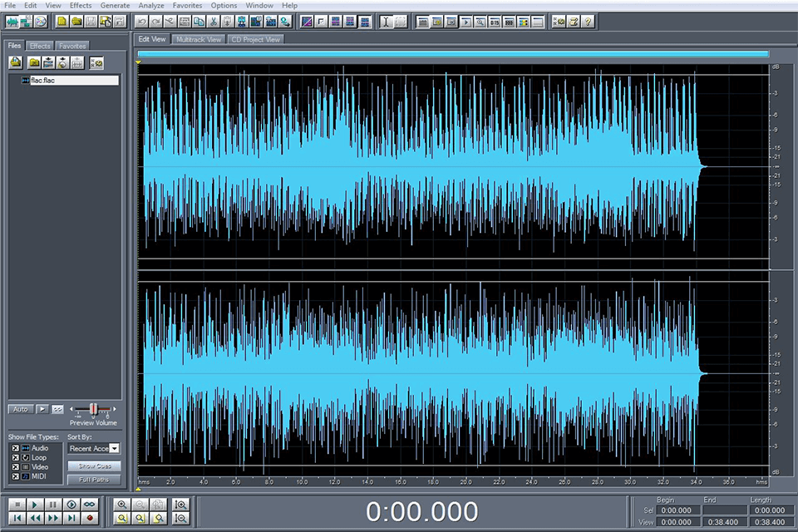This screenshot has width=798, height=532.
Task: Click the Show Cues button
Action: [94, 465]
